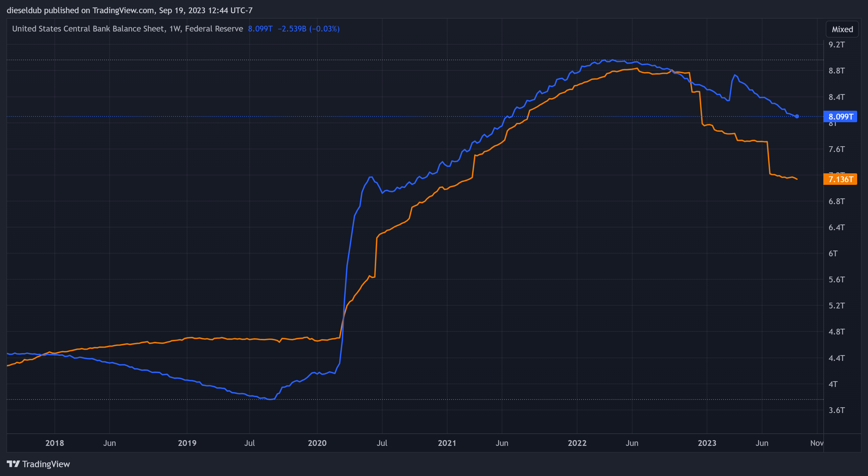This screenshot has width=868, height=476.
Task: Click the '2020' time axis label
Action: (x=317, y=443)
